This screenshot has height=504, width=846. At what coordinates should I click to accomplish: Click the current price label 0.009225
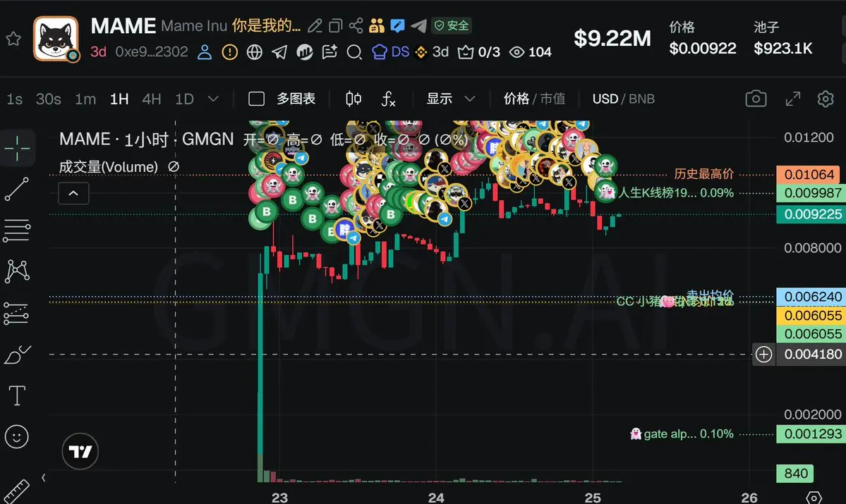click(x=810, y=214)
